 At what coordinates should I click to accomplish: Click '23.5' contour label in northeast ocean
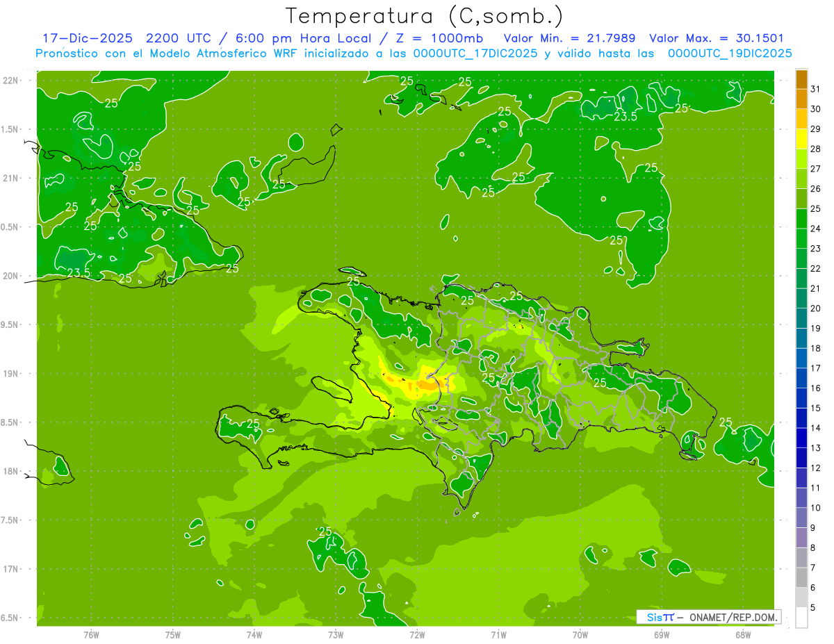pyautogui.click(x=625, y=116)
